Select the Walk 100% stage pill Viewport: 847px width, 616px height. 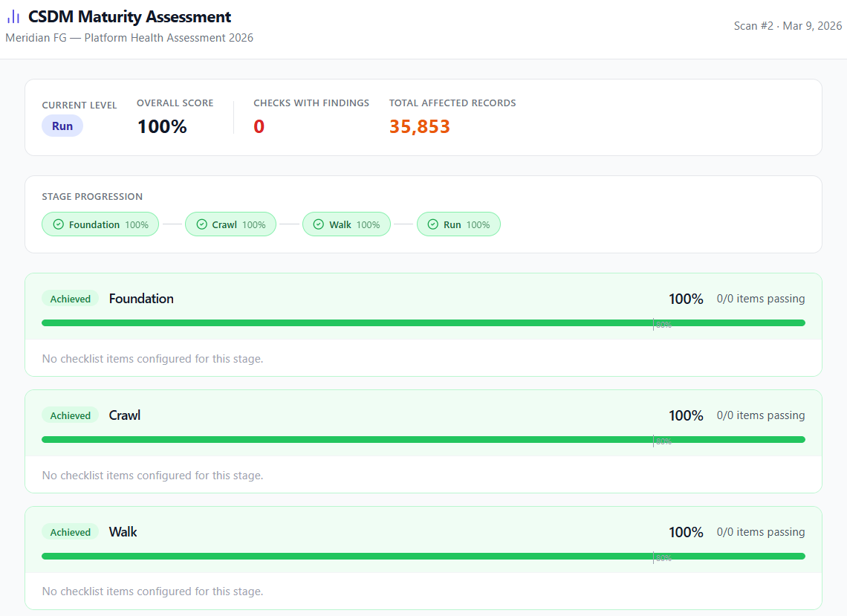pyautogui.click(x=346, y=224)
